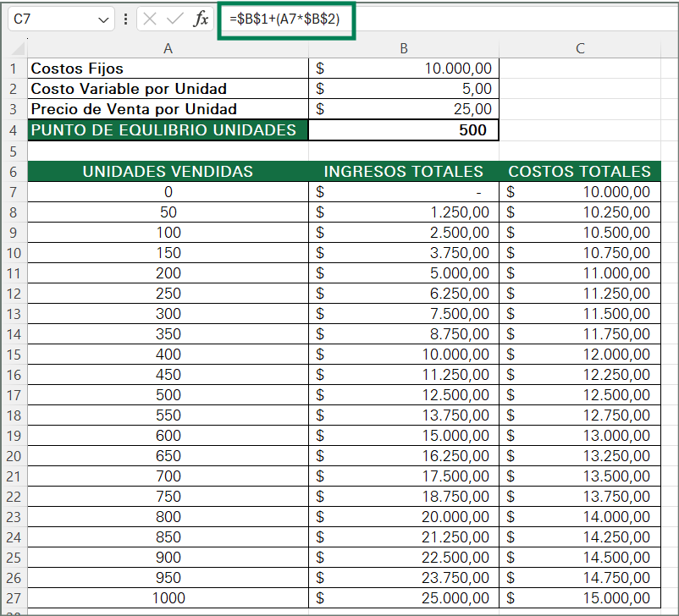Select income cell showing 22.500,00
The image size is (679, 616).
[404, 558]
